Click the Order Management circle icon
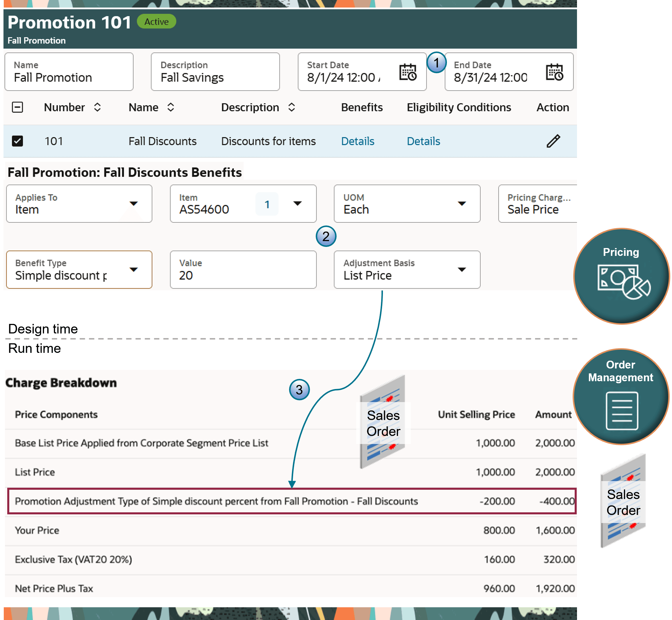This screenshot has width=672, height=620. [621, 397]
